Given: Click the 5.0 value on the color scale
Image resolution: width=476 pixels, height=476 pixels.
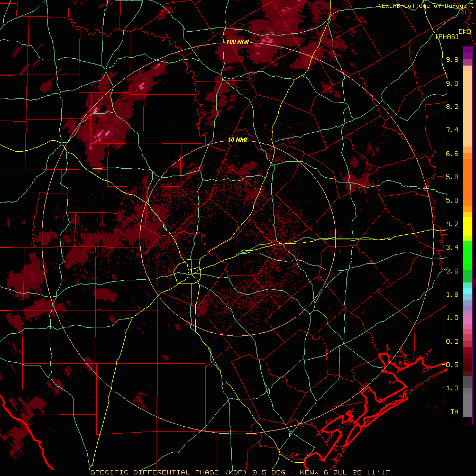Looking at the screenshot, I should tap(452, 200).
